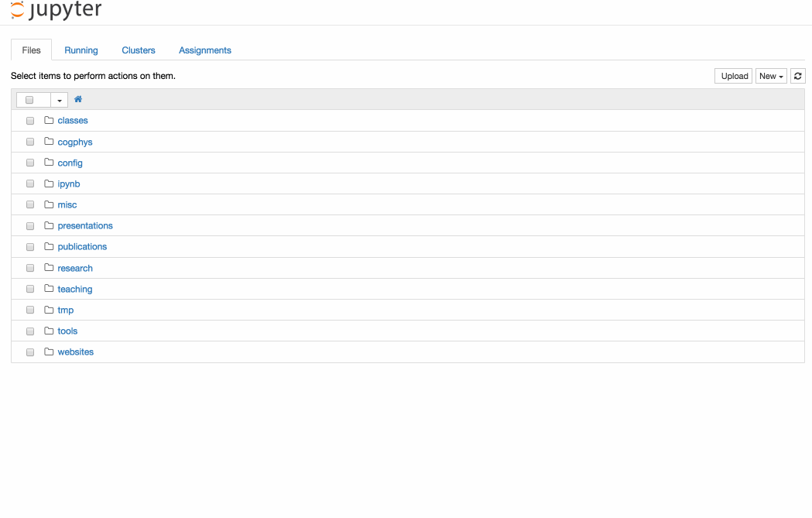Check the box for presentations
This screenshot has height=518, width=812.
pyautogui.click(x=30, y=226)
